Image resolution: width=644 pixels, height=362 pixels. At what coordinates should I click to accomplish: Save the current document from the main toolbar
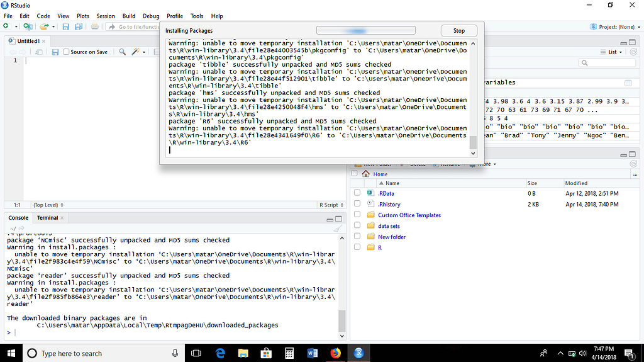pos(65,26)
